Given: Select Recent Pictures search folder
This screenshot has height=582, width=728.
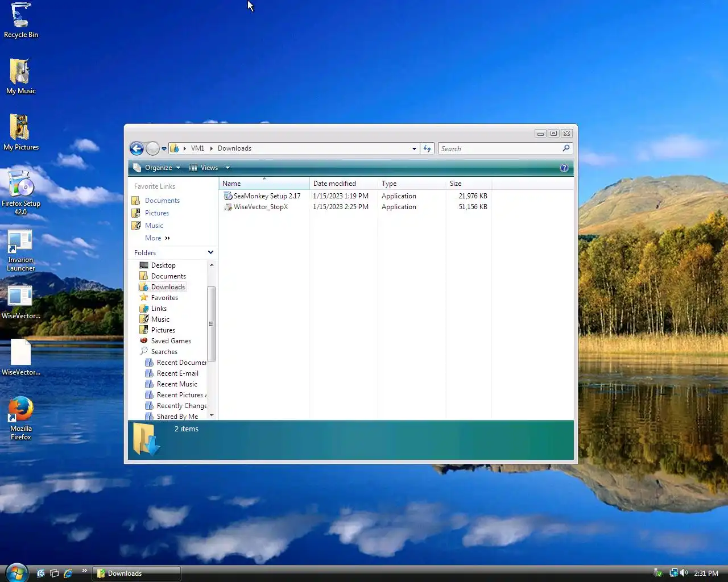Looking at the screenshot, I should pos(176,395).
